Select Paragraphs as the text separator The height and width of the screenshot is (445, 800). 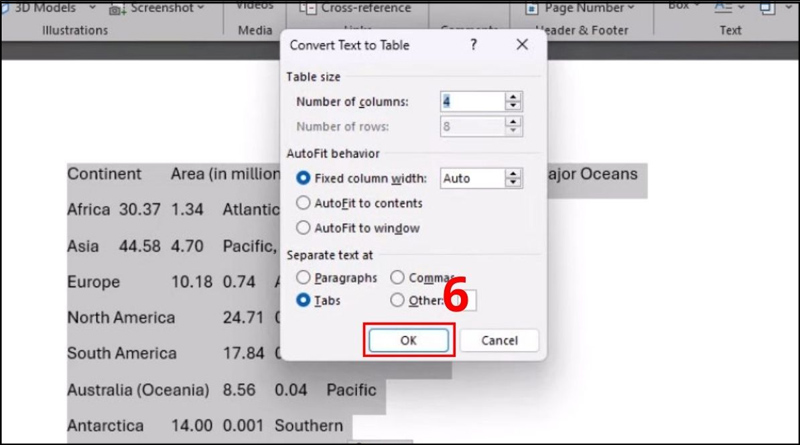pyautogui.click(x=304, y=277)
